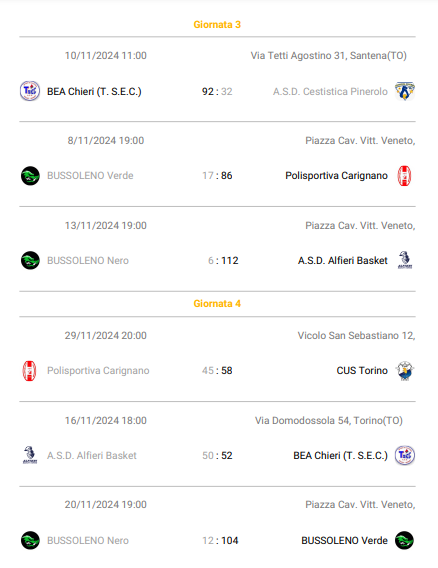Select the 6 : 112 match score

(x=223, y=260)
